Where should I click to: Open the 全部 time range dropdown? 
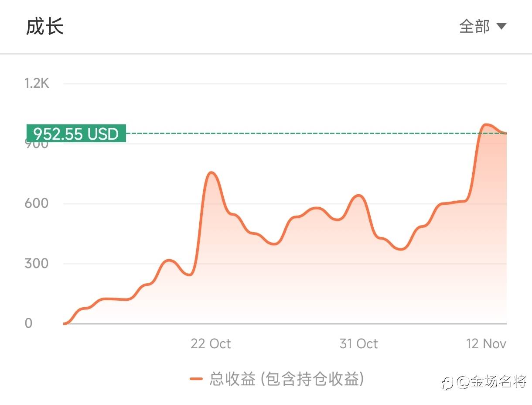(x=474, y=27)
